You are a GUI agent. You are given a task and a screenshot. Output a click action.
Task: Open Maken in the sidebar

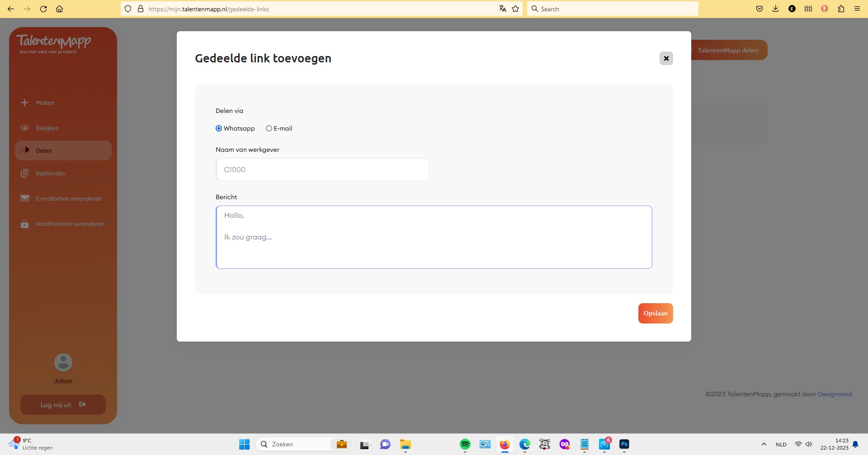click(63, 103)
